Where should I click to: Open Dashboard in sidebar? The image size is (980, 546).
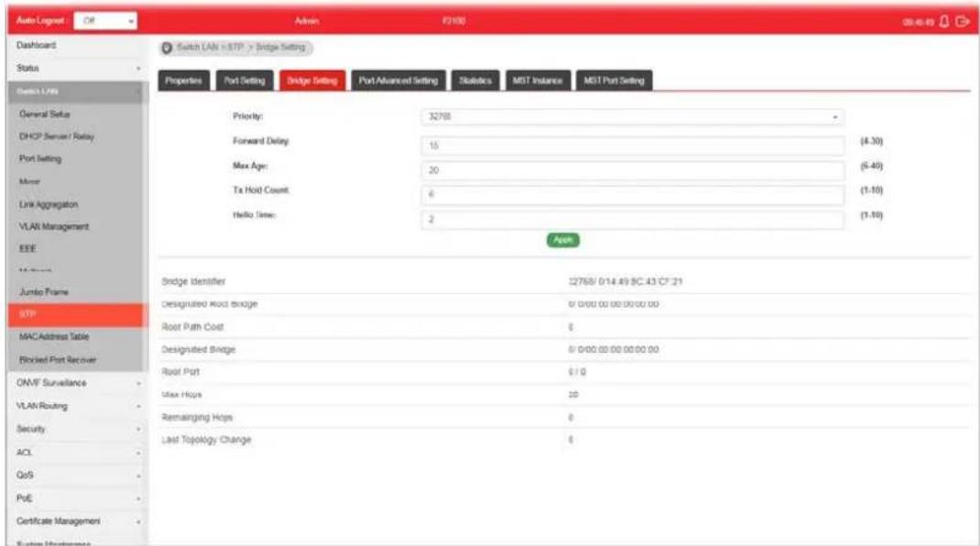pos(37,45)
